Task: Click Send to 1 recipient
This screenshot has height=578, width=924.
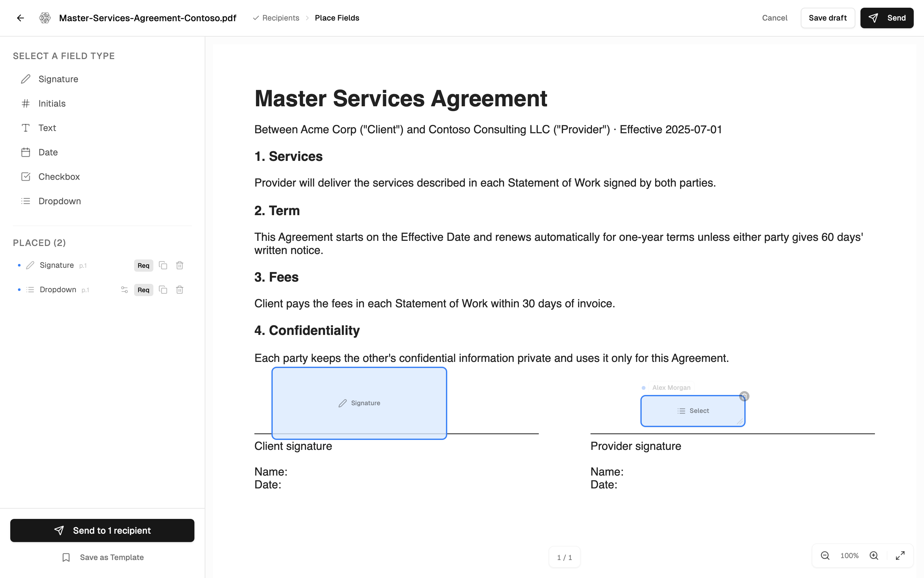Action: 102,530
